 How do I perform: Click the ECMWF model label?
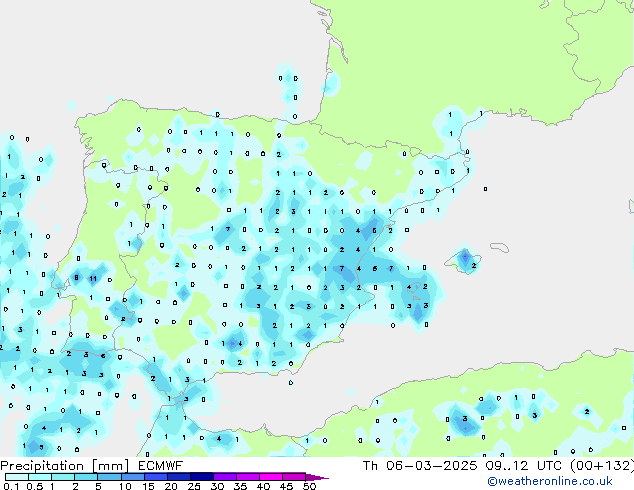[x=161, y=465]
